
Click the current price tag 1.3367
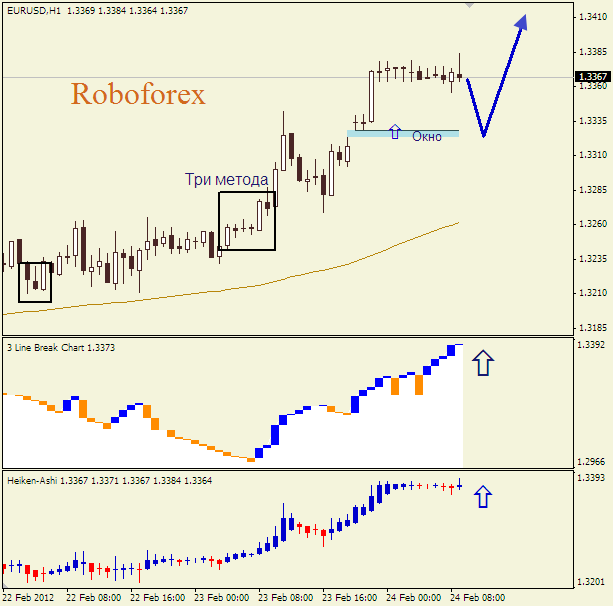(592, 77)
